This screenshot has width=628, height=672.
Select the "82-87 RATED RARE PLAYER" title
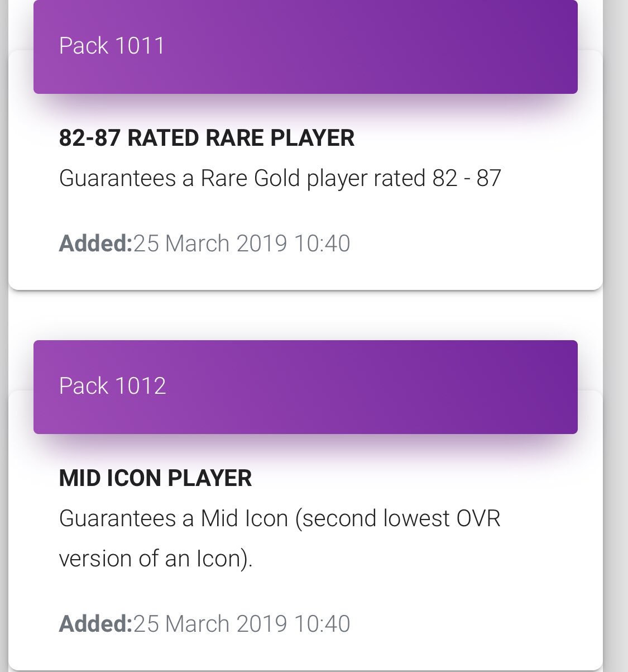click(207, 138)
